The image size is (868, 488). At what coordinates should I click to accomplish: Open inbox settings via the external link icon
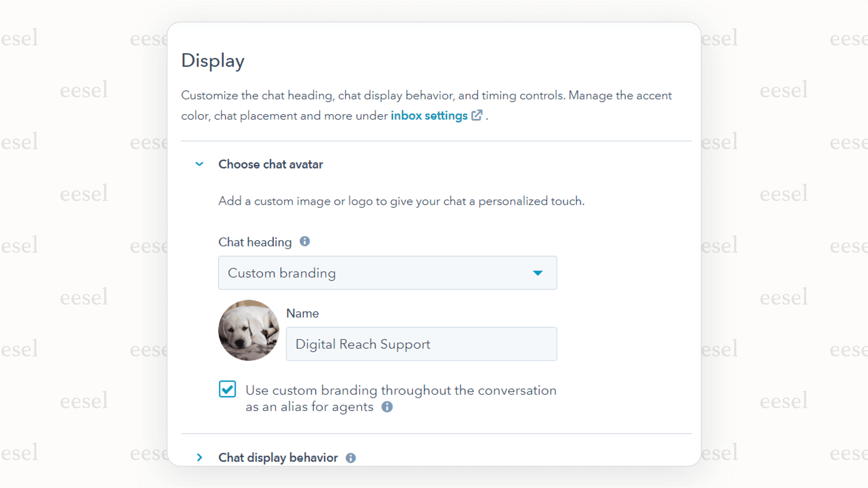[476, 115]
